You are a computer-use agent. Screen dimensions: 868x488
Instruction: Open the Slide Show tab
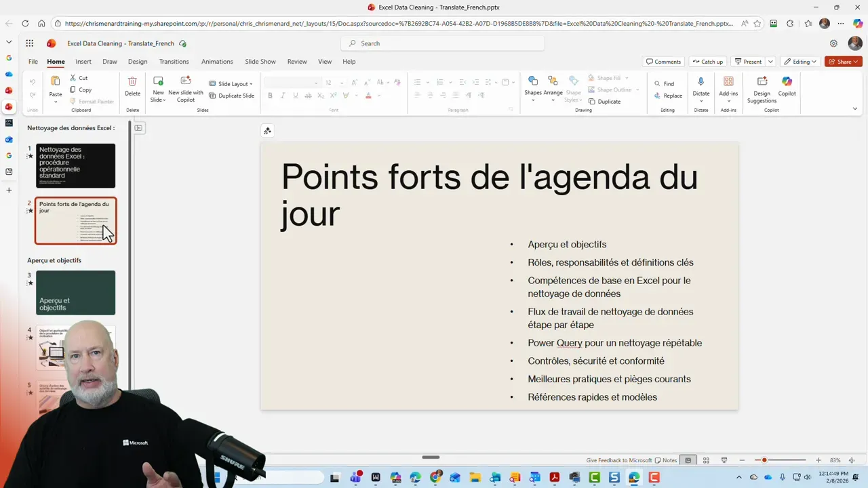260,61
